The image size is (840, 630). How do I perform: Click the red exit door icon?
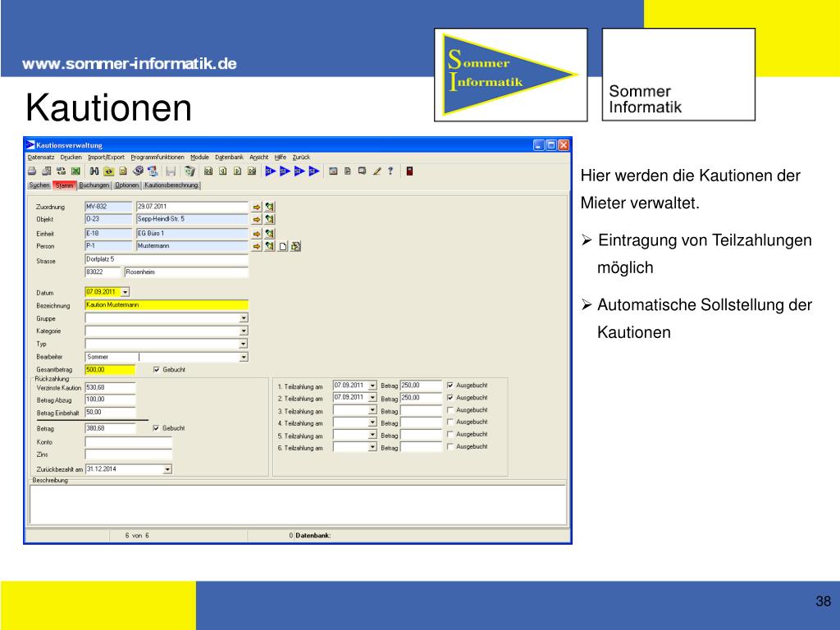coord(409,171)
